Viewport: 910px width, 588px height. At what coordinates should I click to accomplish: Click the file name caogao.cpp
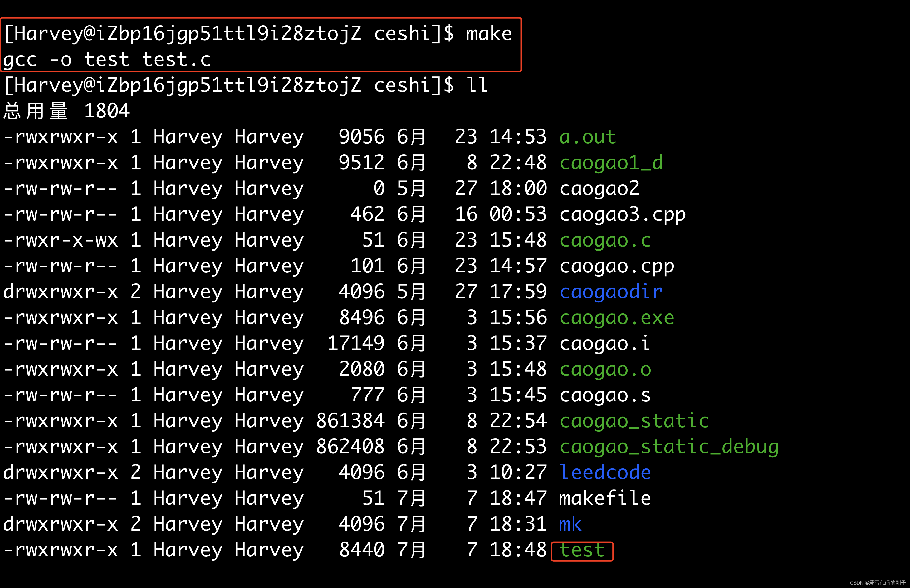[617, 266]
